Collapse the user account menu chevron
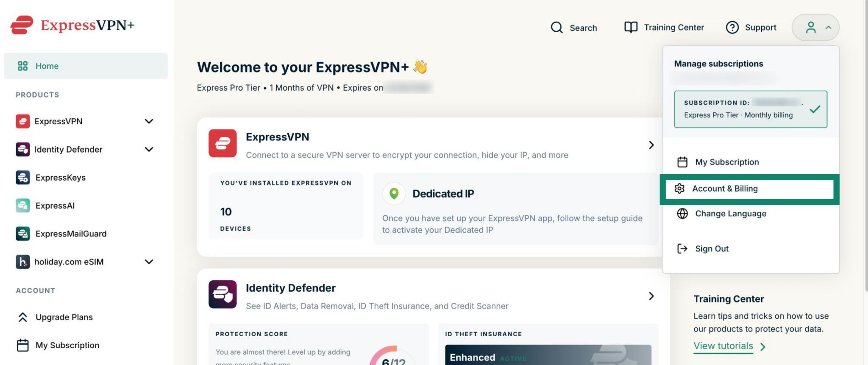This screenshot has width=868, height=365. coord(828,28)
